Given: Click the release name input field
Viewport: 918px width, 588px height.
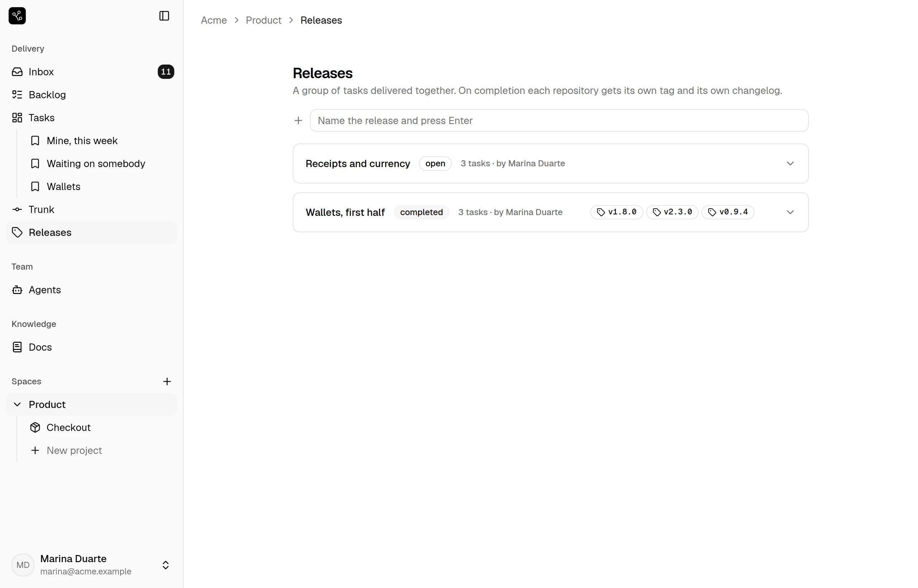Looking at the screenshot, I should (559, 121).
